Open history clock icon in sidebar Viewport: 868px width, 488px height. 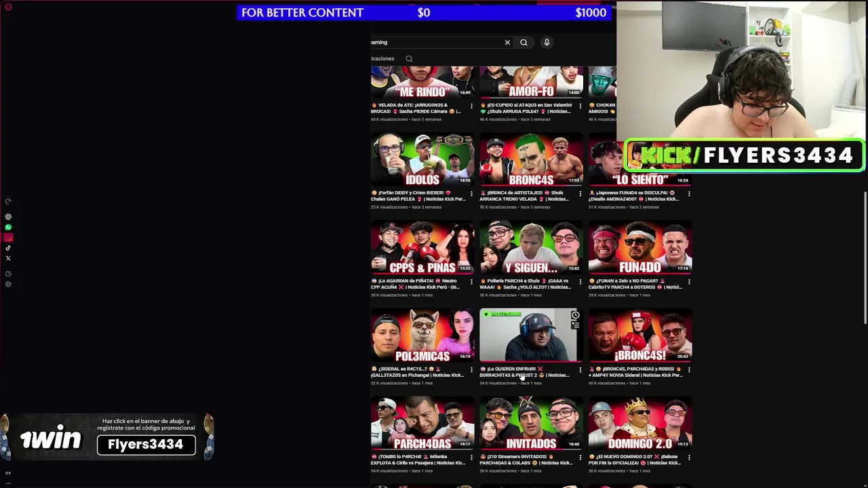click(8, 274)
